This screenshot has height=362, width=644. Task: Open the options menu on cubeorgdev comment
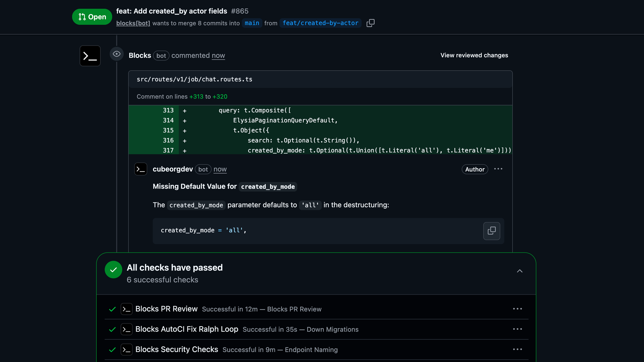pos(498,169)
